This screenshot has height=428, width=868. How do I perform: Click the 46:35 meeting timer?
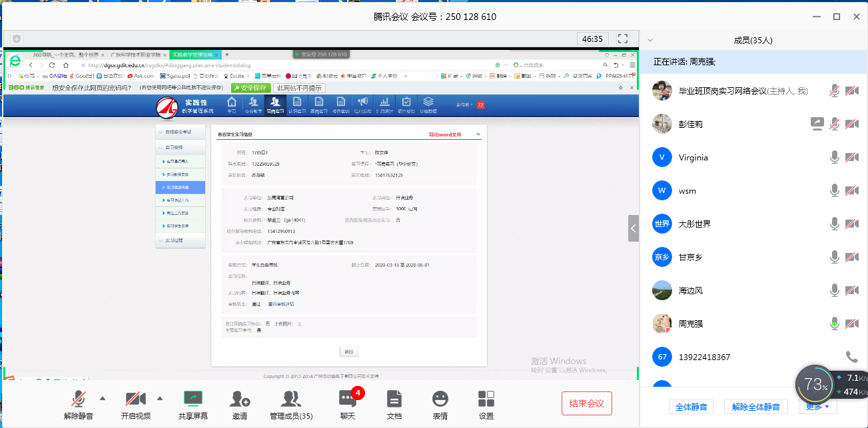click(x=592, y=39)
